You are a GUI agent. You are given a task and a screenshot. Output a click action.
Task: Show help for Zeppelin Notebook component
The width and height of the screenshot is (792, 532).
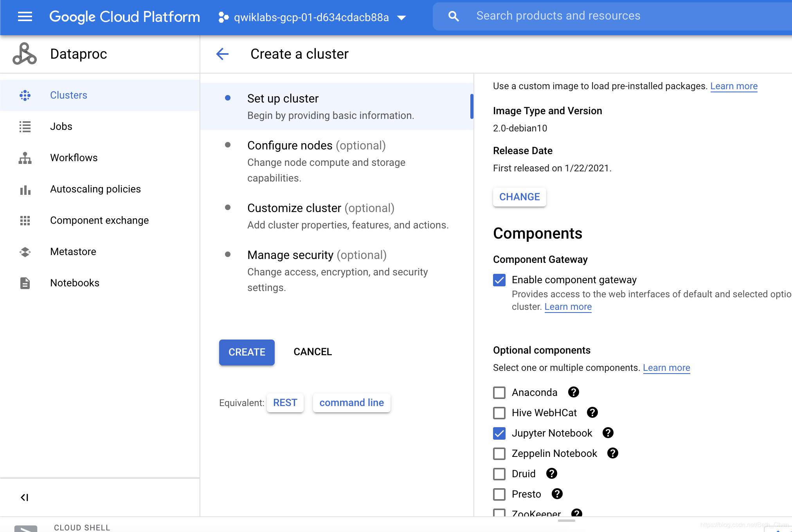(613, 453)
